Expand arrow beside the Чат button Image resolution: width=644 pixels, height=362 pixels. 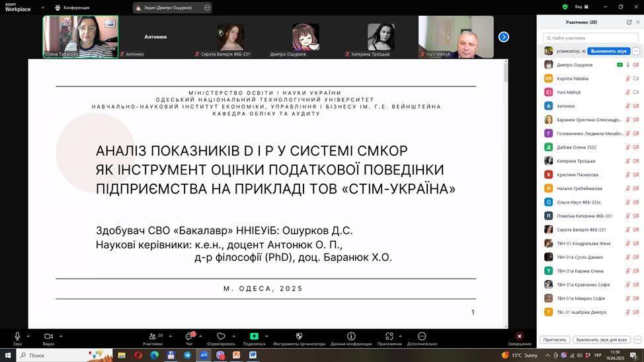(x=200, y=336)
